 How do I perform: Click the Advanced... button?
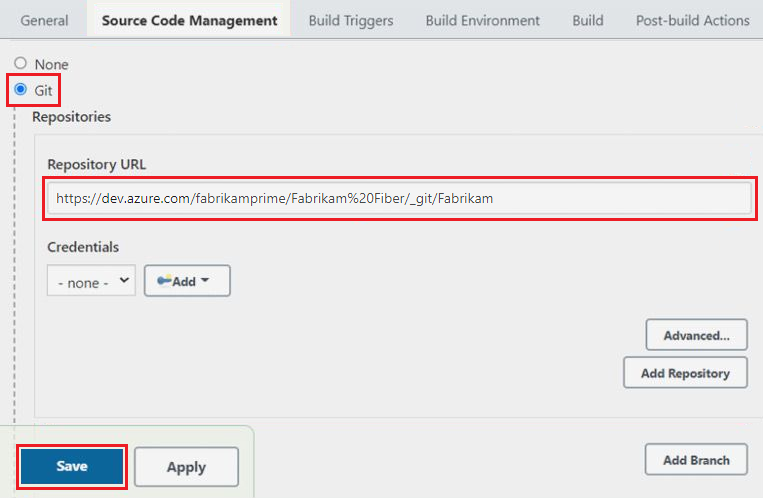(x=696, y=335)
